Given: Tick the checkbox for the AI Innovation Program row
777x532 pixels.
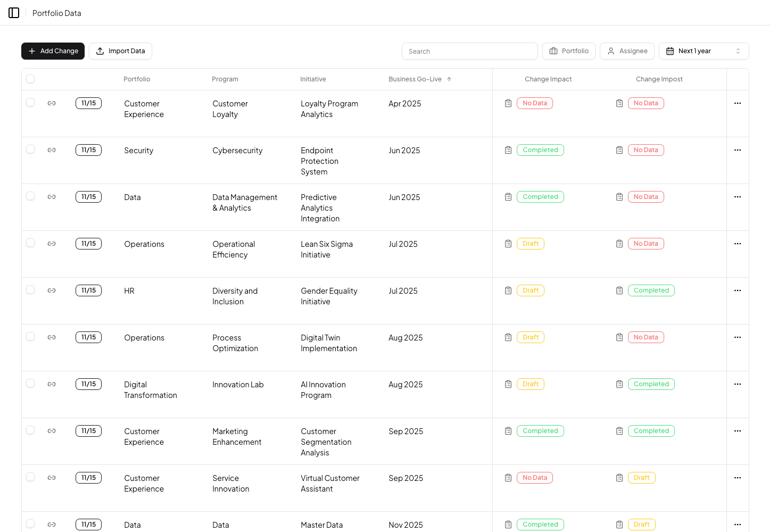Looking at the screenshot, I should tap(30, 384).
